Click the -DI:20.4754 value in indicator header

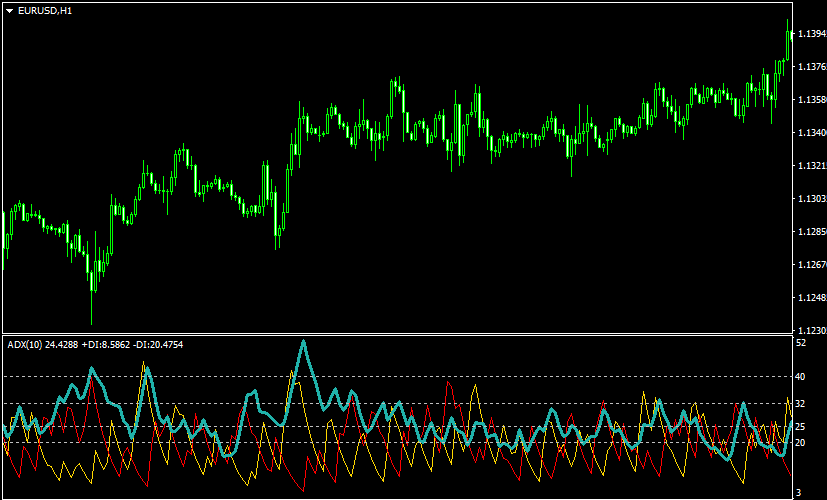(158, 344)
